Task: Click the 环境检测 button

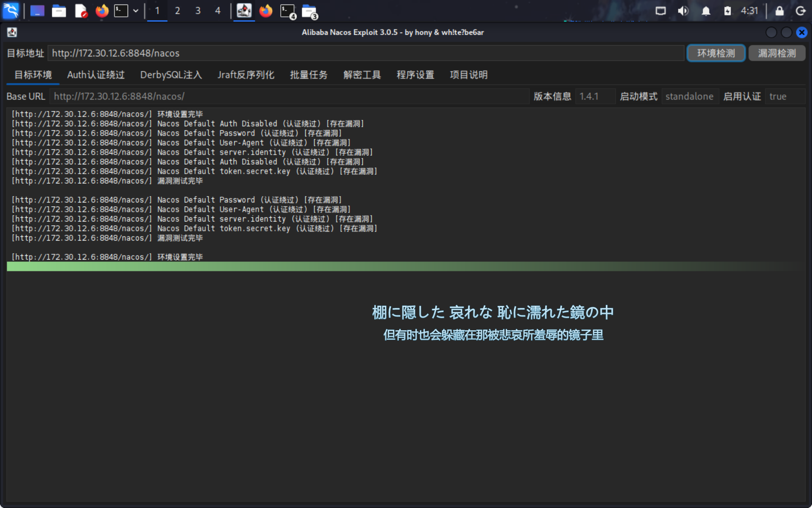Action: click(716, 53)
